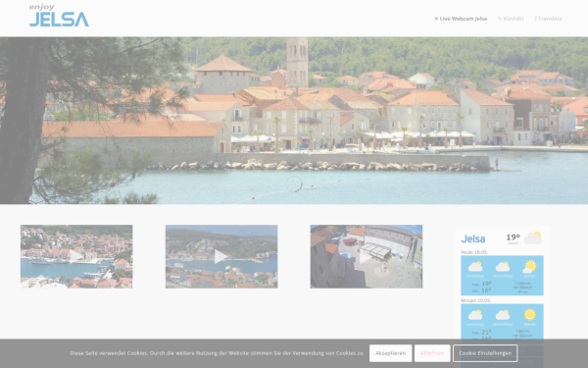
Task: Click the loading spinner on hero image
Action: tap(294, 184)
